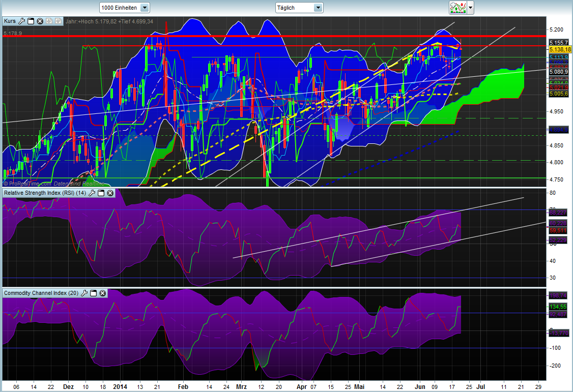573x392 pixels.
Task: Expand the indicator button's dropdown arrow
Action: tap(469, 8)
